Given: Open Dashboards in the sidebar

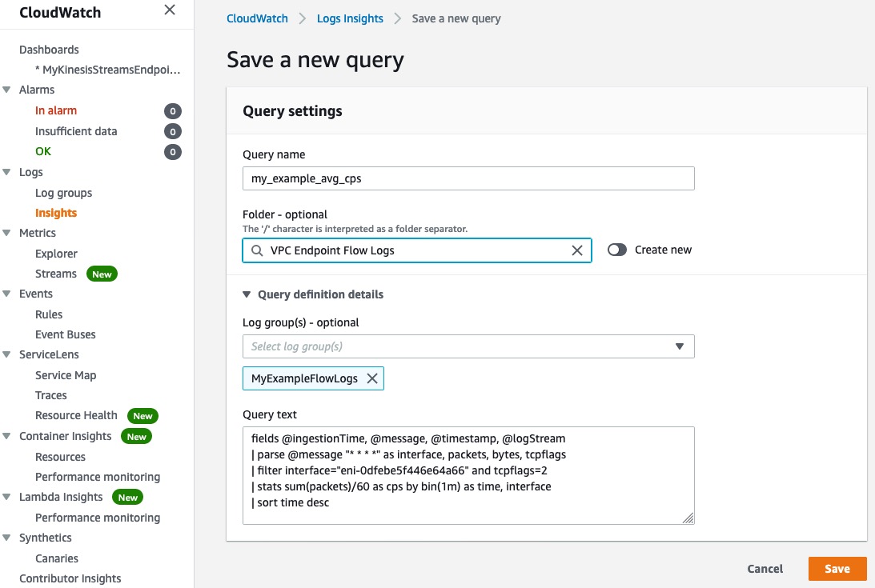Looking at the screenshot, I should click(x=49, y=50).
